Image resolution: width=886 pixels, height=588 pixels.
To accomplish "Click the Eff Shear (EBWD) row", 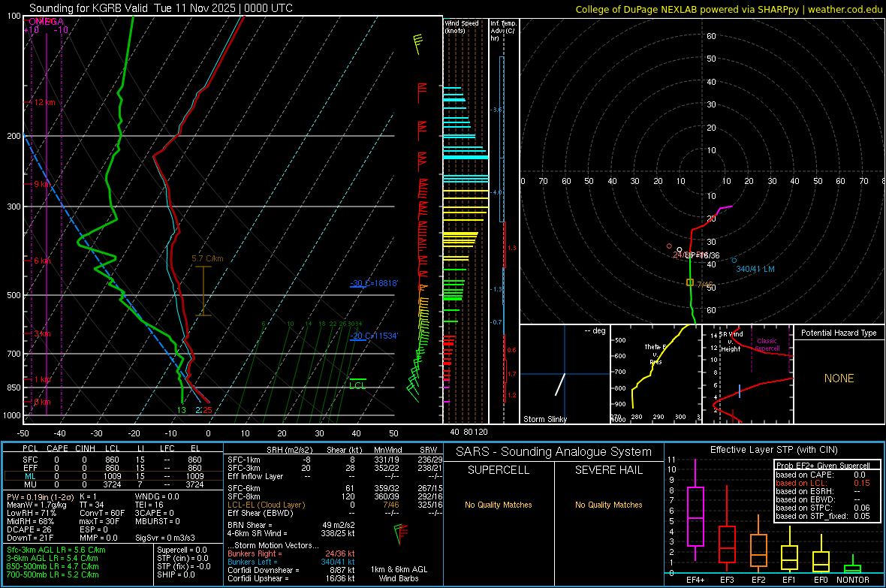I will (335, 513).
